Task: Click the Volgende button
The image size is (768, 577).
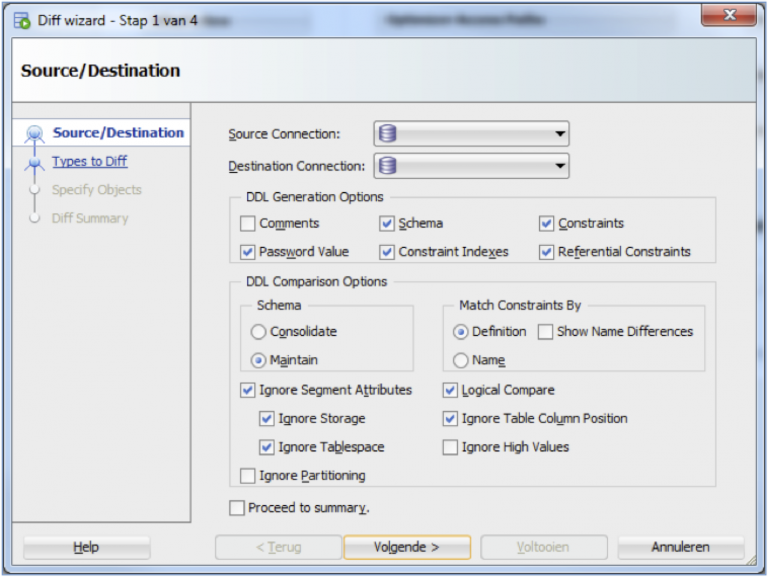Action: (407, 547)
